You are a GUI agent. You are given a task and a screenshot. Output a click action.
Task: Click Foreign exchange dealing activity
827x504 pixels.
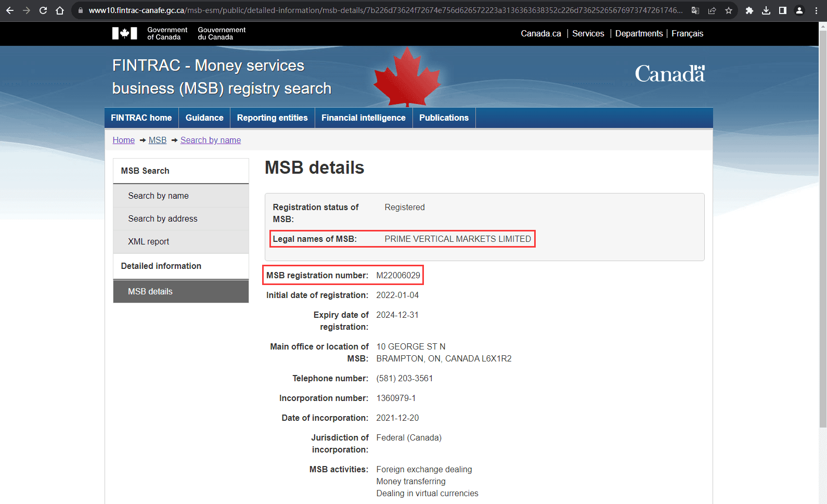coord(424,469)
